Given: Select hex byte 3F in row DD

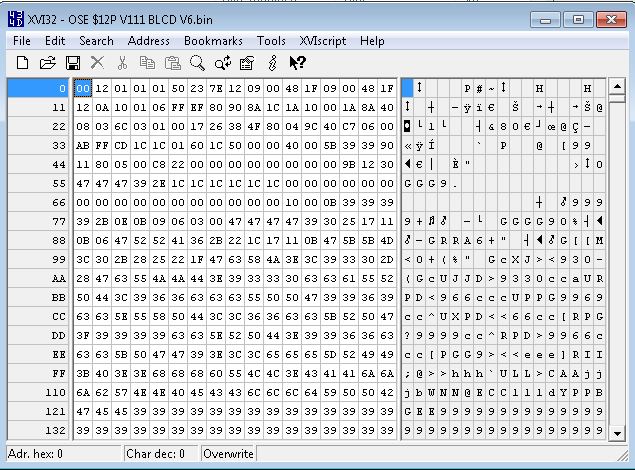Looking at the screenshot, I should pos(83,336).
